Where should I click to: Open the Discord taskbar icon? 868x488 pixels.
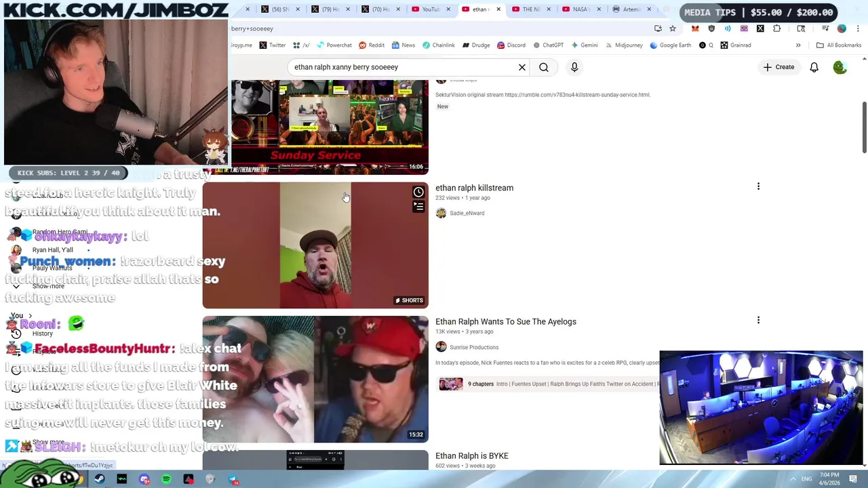tap(144, 479)
